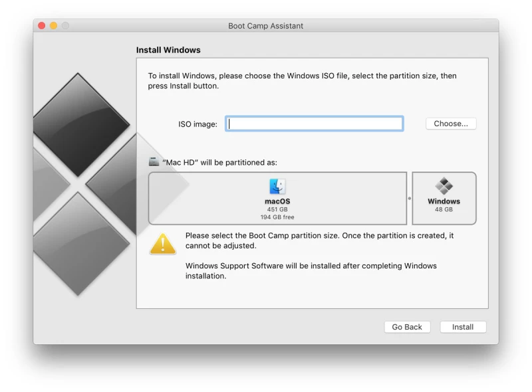Click the Choose... button for ISO file
The image size is (532, 392).
[x=450, y=124]
